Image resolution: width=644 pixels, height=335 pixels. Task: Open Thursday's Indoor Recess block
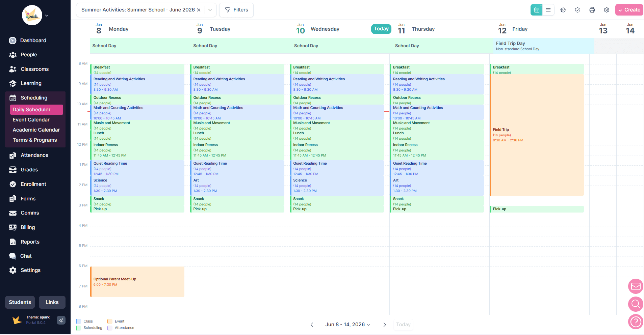(x=437, y=150)
